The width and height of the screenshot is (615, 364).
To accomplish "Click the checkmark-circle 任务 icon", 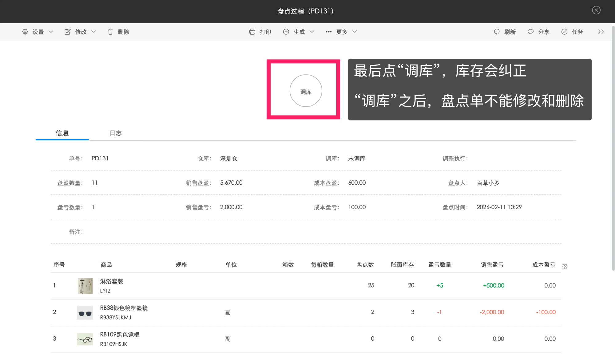I will click(564, 32).
